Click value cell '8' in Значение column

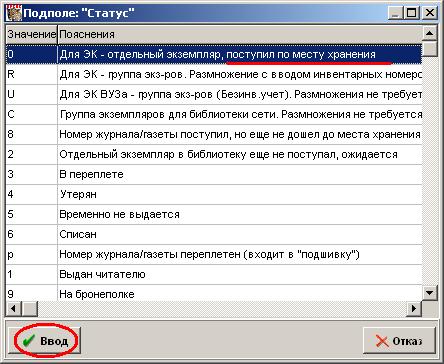coord(32,134)
